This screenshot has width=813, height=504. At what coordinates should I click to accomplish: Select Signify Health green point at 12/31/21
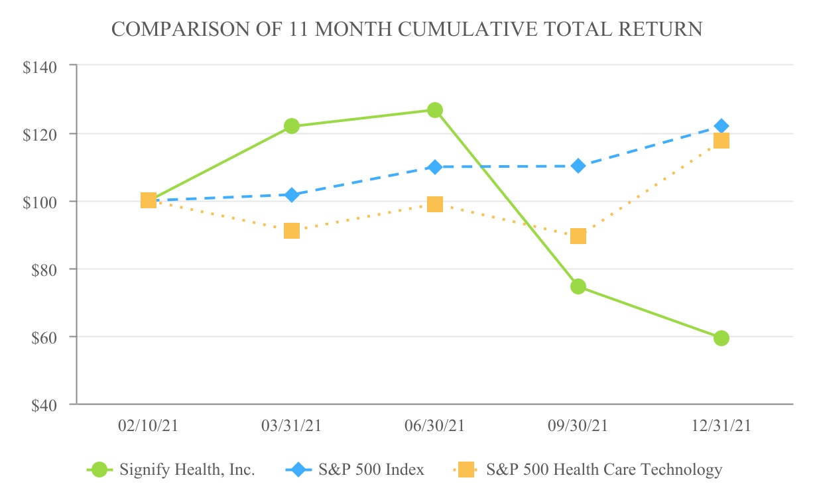pos(721,338)
